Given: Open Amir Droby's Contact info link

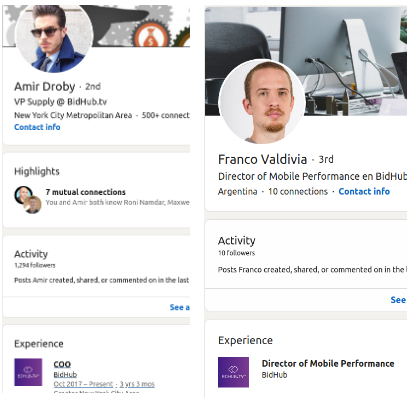Looking at the screenshot, I should click(x=37, y=127).
